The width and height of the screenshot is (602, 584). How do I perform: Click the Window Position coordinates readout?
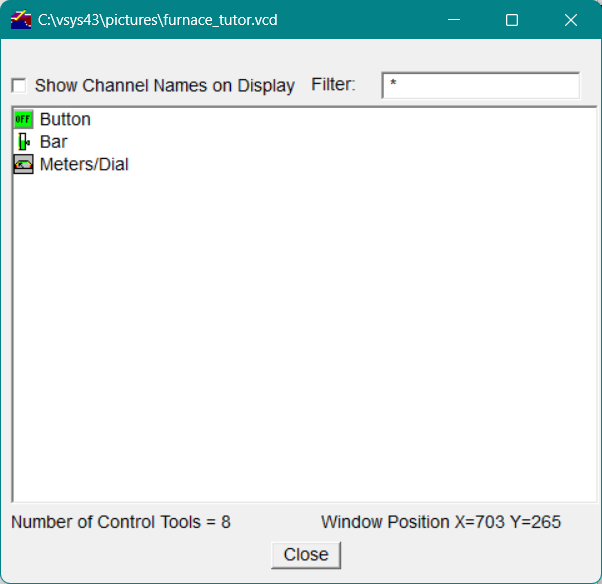point(440,522)
